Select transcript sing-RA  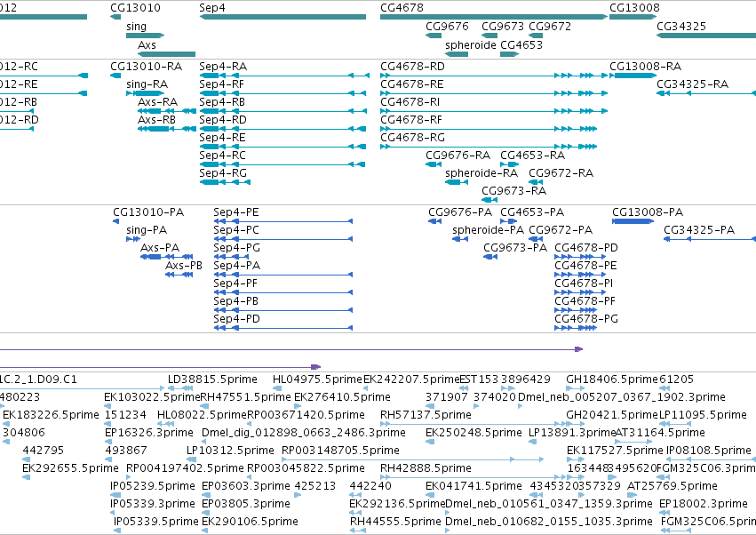click(x=145, y=93)
